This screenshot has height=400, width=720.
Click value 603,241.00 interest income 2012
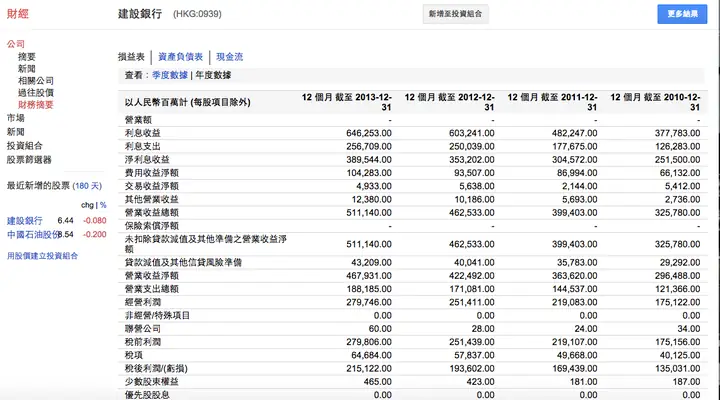point(472,133)
